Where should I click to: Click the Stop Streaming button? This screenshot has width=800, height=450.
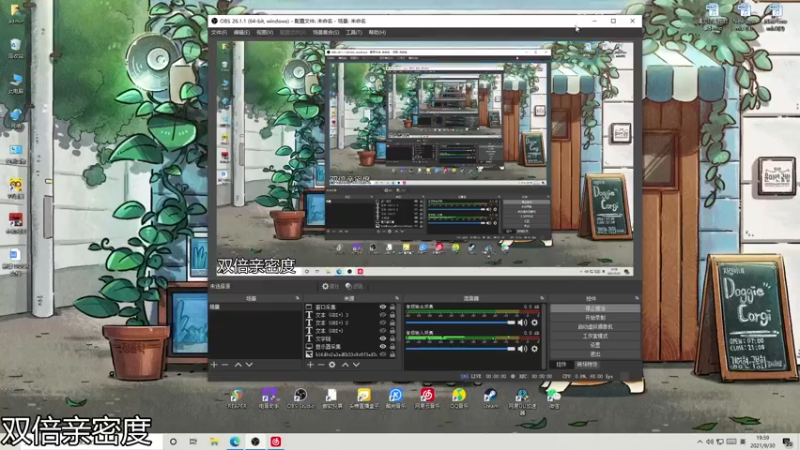pos(595,308)
